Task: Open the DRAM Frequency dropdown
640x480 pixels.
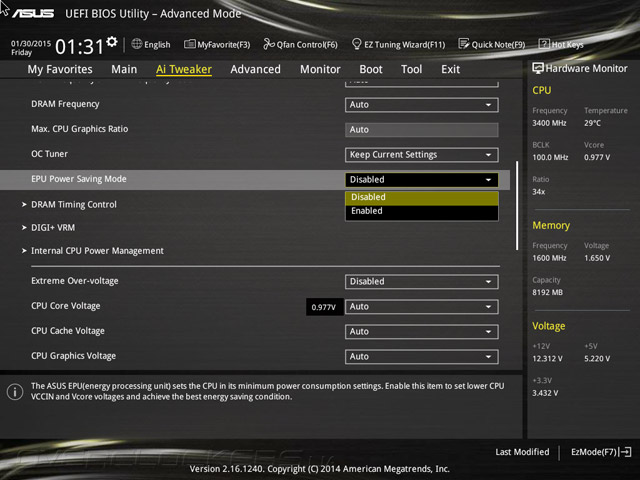Action: pyautogui.click(x=421, y=105)
